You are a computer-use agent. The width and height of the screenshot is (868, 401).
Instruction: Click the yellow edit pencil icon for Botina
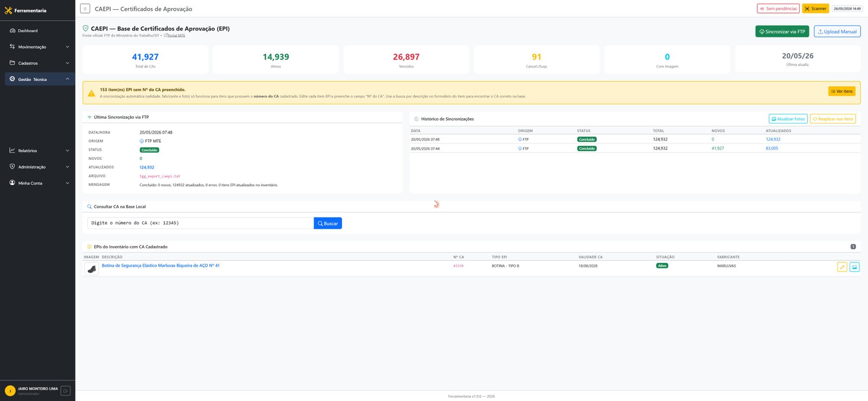(x=842, y=267)
